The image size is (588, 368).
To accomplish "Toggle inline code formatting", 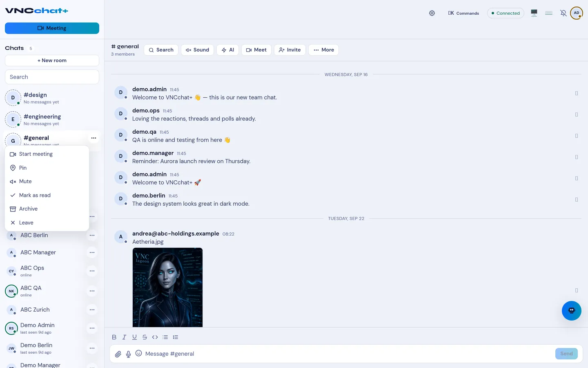I will tap(155, 337).
